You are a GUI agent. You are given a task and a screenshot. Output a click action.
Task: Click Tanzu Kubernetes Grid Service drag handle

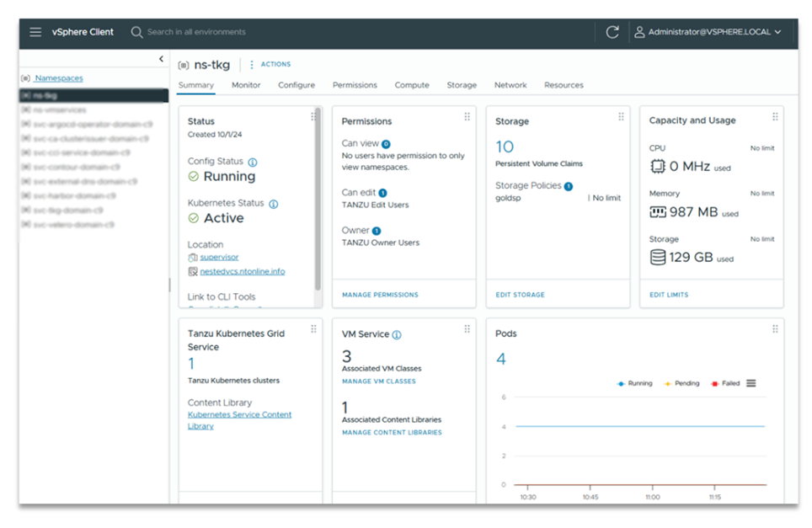[x=313, y=329]
